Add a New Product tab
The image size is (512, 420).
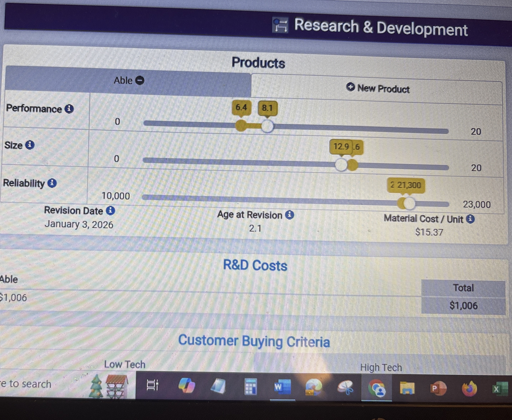378,88
